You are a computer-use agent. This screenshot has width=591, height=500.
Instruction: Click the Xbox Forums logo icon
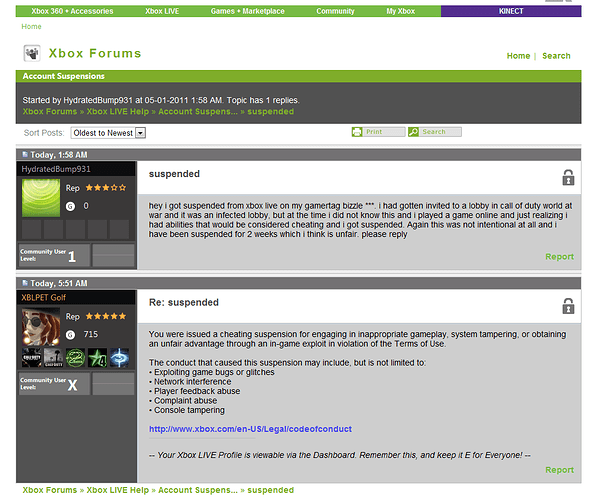(x=32, y=53)
